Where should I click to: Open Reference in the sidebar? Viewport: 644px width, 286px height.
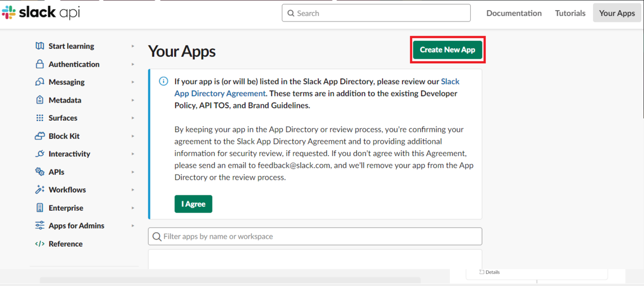65,244
